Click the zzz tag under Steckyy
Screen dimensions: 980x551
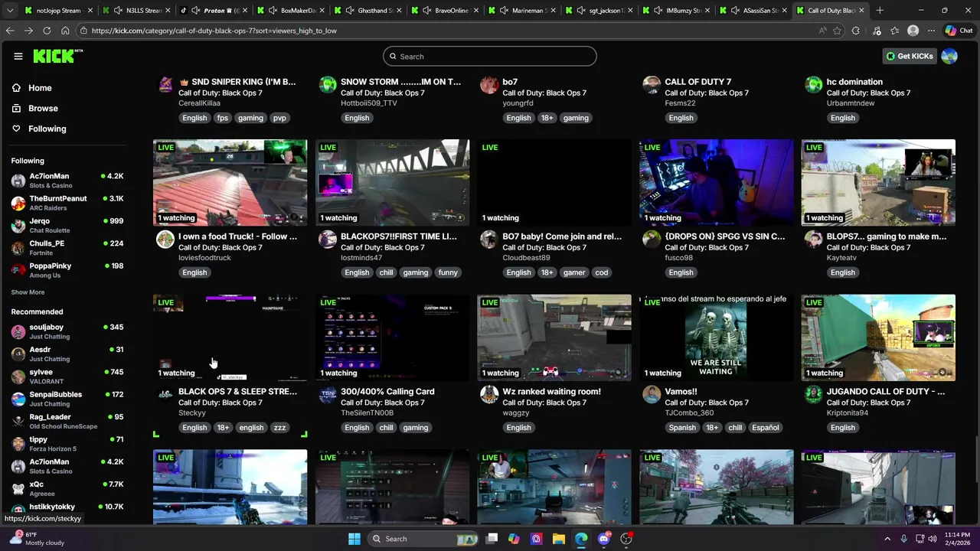click(x=279, y=428)
